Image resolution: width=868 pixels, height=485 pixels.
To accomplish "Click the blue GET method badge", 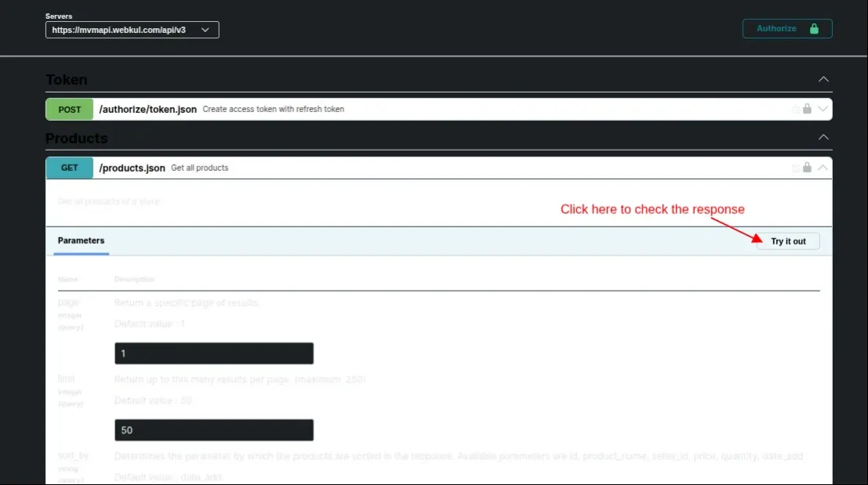I will (x=69, y=168).
